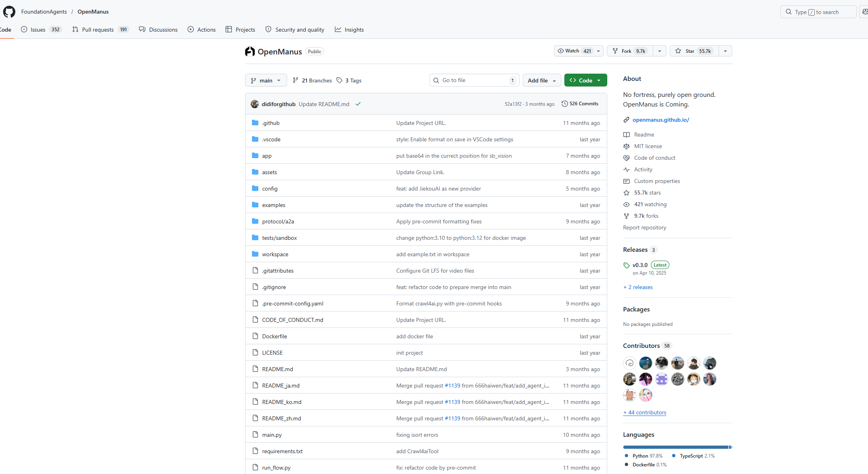Image resolution: width=868 pixels, height=474 pixels.
Task: Fork the repository with the Fork button
Action: click(x=630, y=51)
